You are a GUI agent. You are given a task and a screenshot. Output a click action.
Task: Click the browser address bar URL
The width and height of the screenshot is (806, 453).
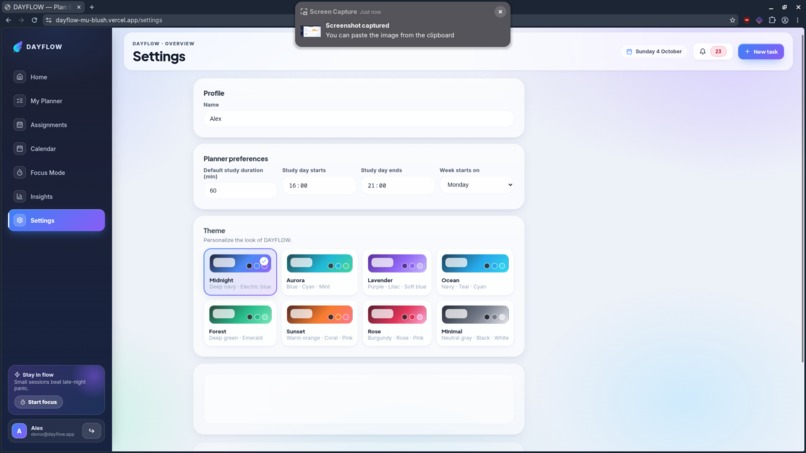pyautogui.click(x=108, y=20)
